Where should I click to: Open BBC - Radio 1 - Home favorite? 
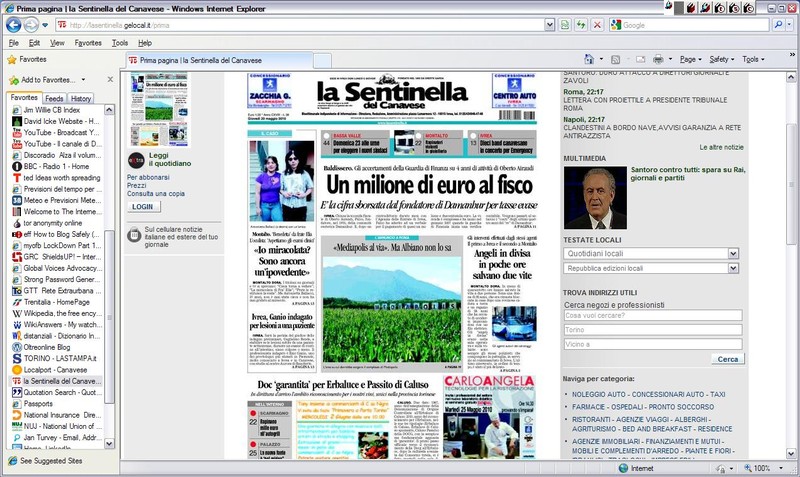click(57, 166)
